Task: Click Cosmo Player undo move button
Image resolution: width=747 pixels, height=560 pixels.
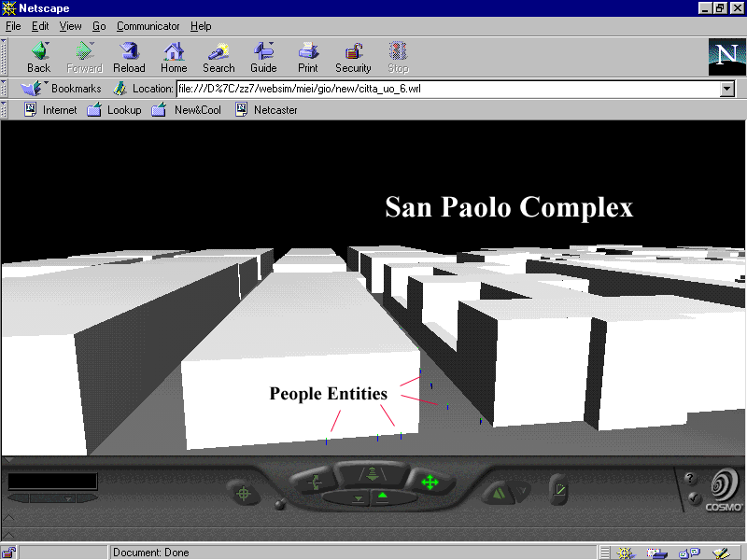Action: 499,493
